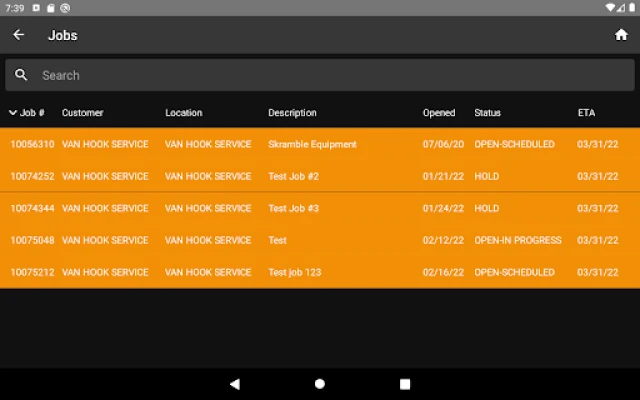Tap the Wi-Fi status icon
640x400 pixels.
tap(611, 7)
